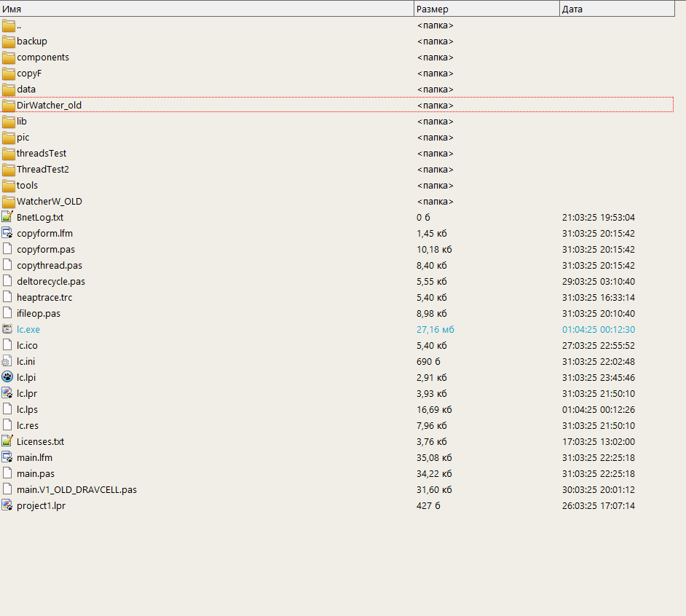Screen dimensions: 686x616
Task: Sort files by the Дата column header
Action: (616, 9)
